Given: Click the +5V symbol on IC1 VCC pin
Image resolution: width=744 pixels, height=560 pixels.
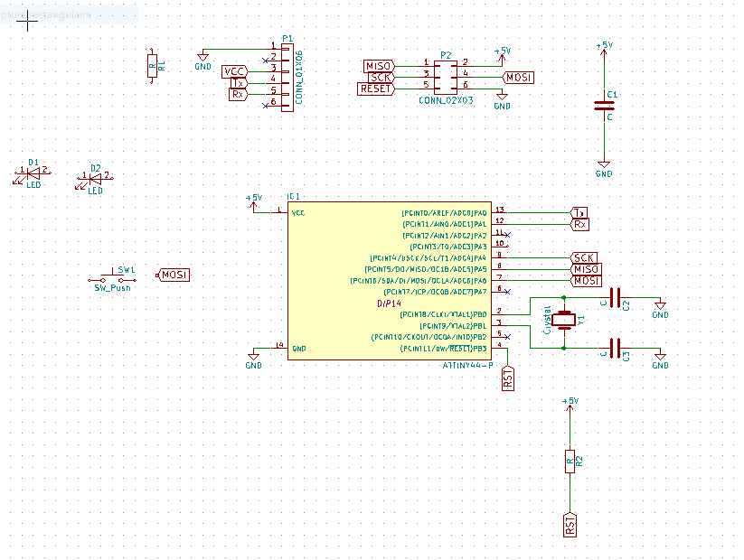Looking at the screenshot, I should tap(254, 202).
